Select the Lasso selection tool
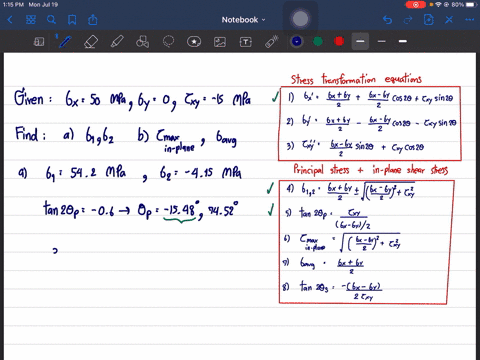 point(168,42)
